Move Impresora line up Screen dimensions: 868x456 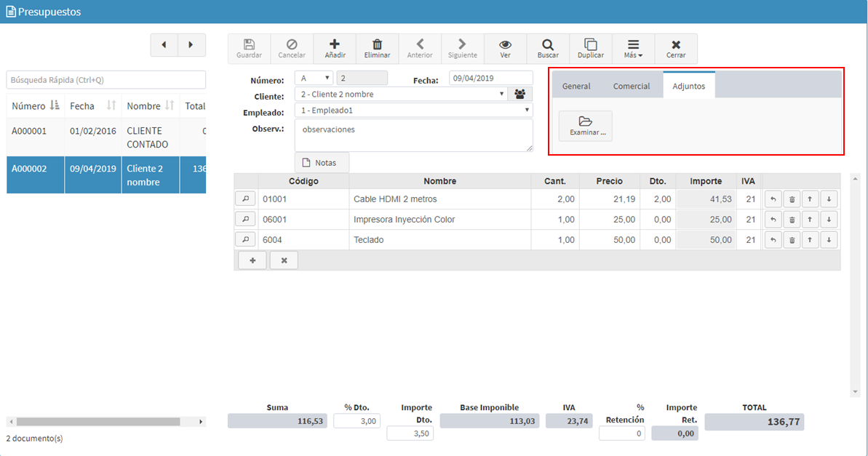tap(810, 220)
